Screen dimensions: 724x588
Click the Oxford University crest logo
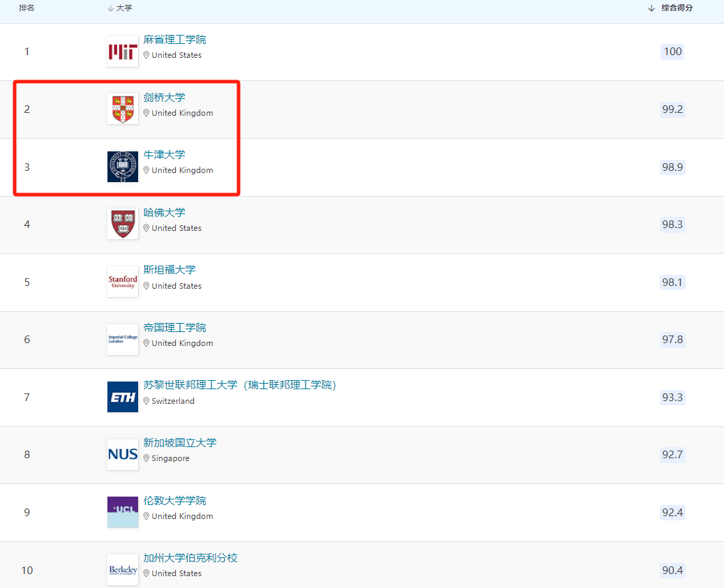coord(123,167)
